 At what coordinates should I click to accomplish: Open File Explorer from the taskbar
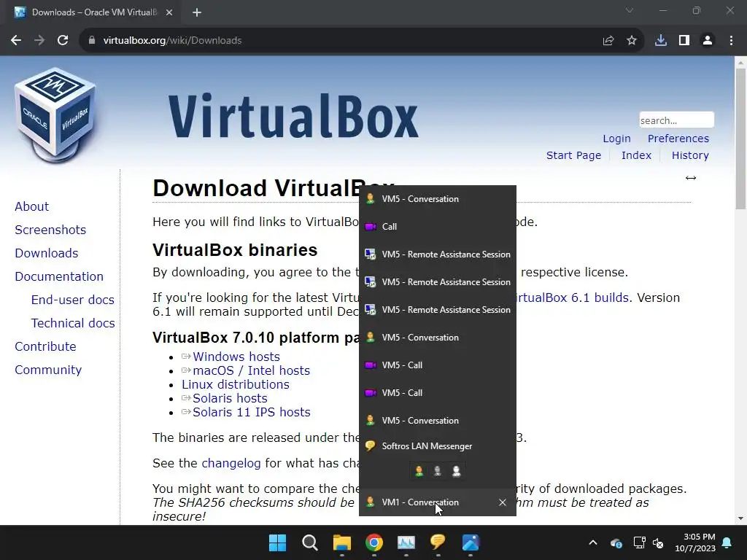(x=342, y=542)
